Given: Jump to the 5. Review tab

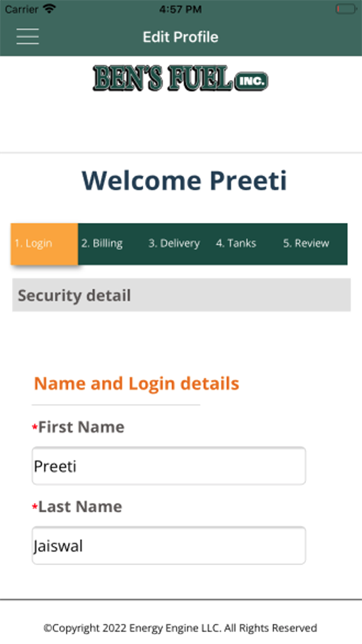Looking at the screenshot, I should tap(306, 243).
